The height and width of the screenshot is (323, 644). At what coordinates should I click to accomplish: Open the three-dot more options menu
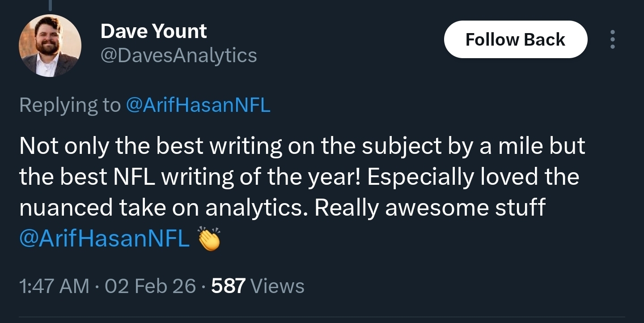(x=613, y=39)
